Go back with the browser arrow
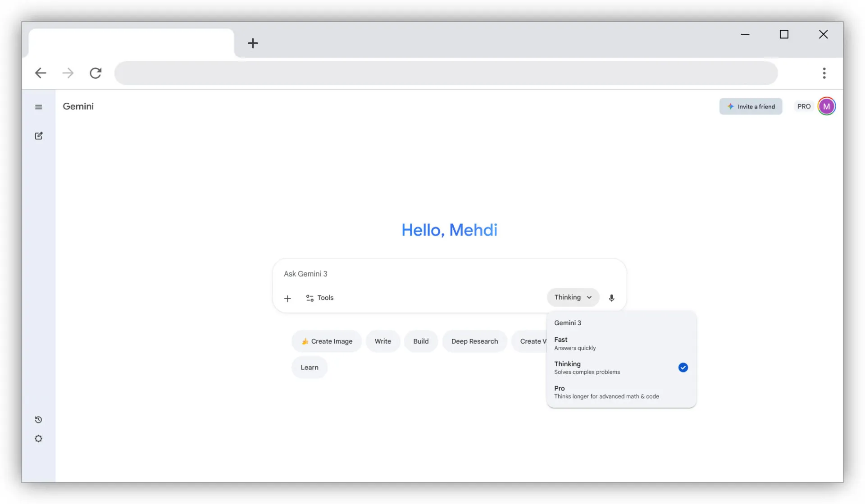The height and width of the screenshot is (504, 865). tap(41, 73)
